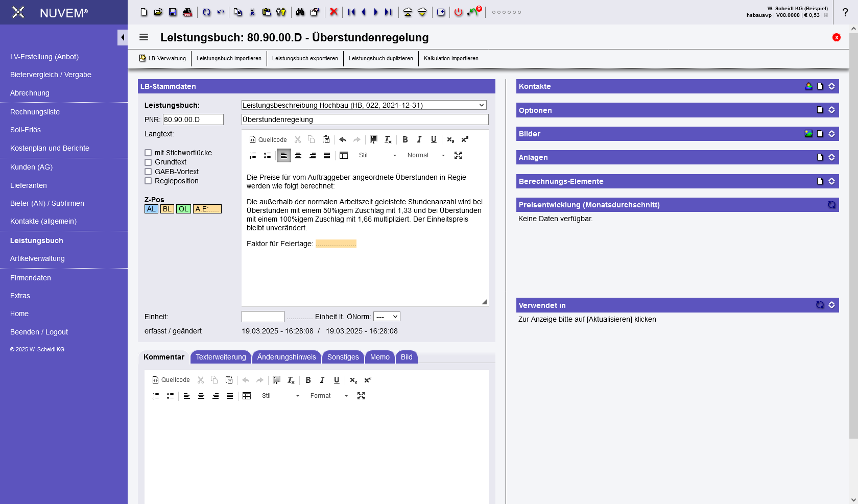Screen dimensions: 858x504
Task: Go to next record arrow icon
Action: pyautogui.click(x=376, y=12)
